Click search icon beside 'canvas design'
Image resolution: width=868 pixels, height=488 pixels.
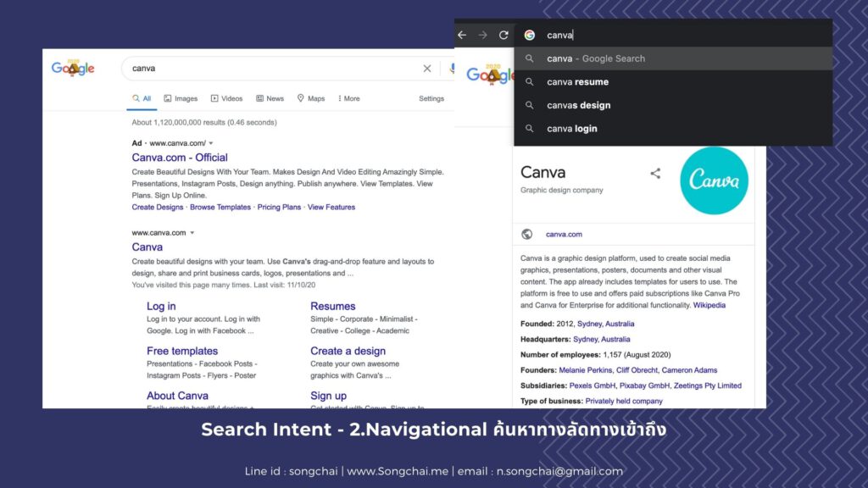pos(530,105)
